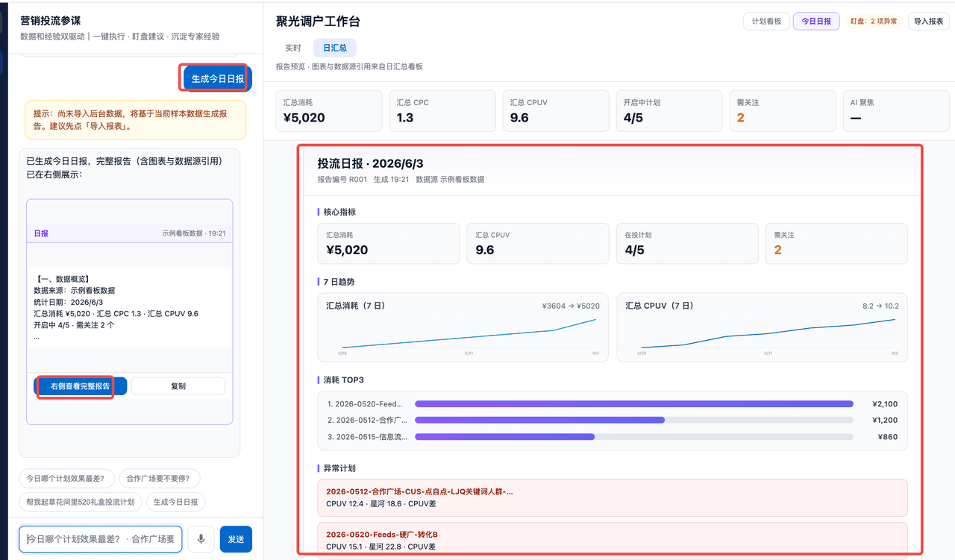This screenshot has width=955, height=560.
Task: Click the 提示:尚未导入后台数据 warning notice
Action: tap(135, 120)
